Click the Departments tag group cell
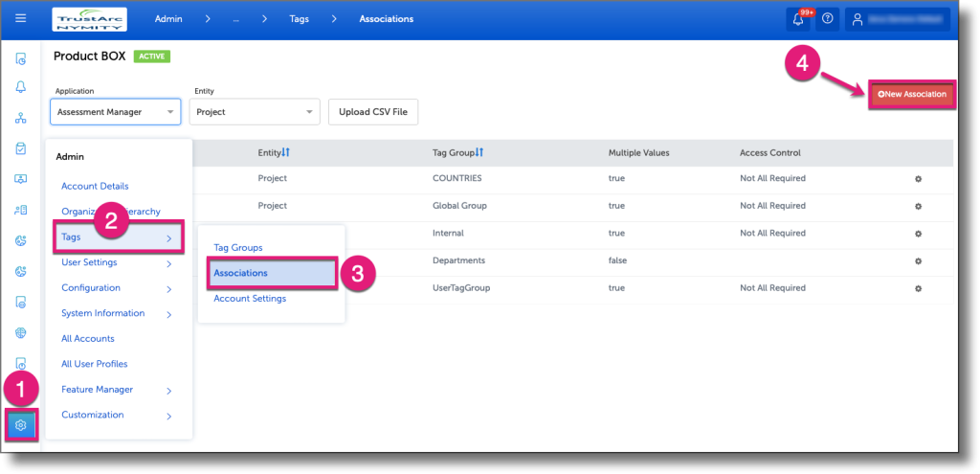This screenshot has height=474, width=980. 458,260
